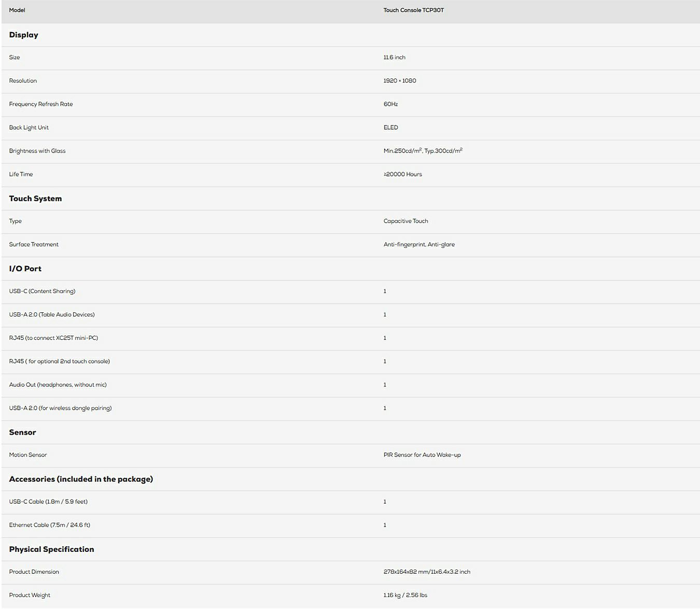Select RJ45 (to connect XC25T mini-PC) label
The image size is (700, 609).
pos(53,338)
